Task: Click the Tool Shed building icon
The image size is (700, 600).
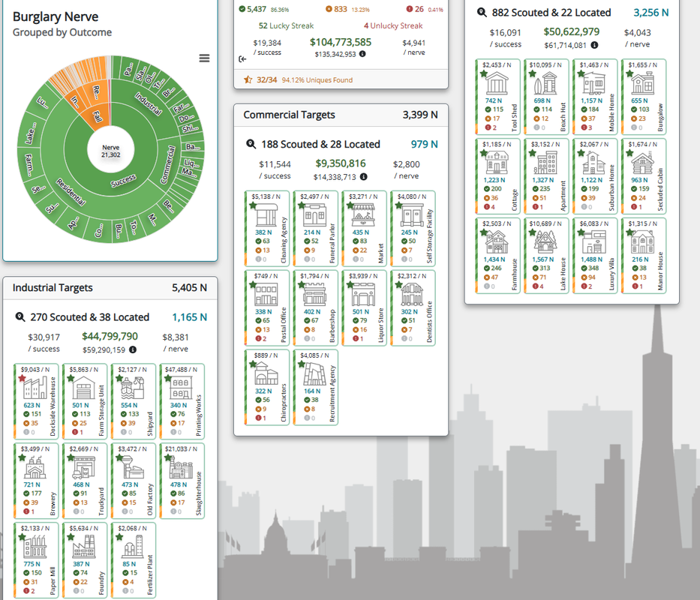Action: [x=497, y=83]
